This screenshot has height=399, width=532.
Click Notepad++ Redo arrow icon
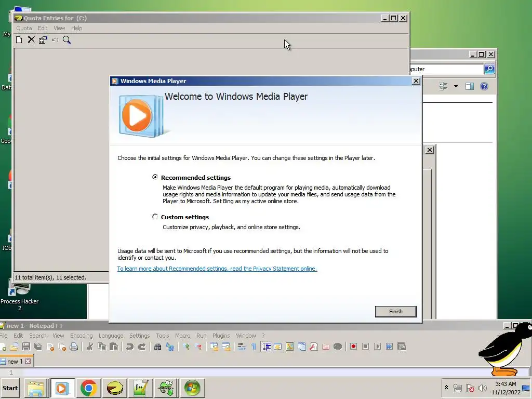(142, 347)
